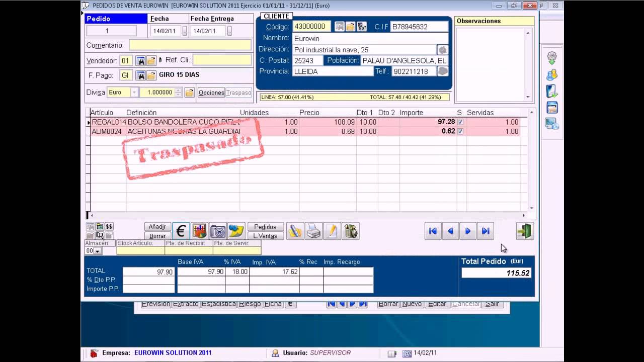
Task: Click price cell 108.09
Action: [x=328, y=122]
